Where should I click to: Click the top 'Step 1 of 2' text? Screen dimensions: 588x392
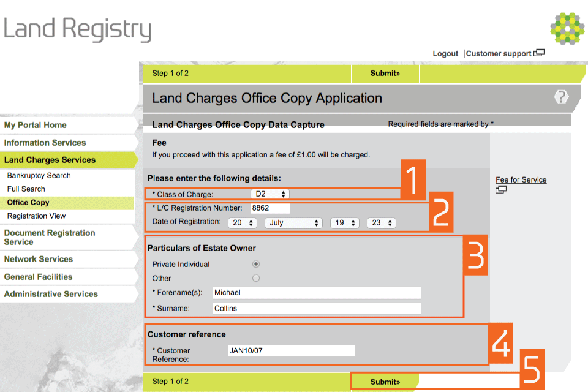170,73
